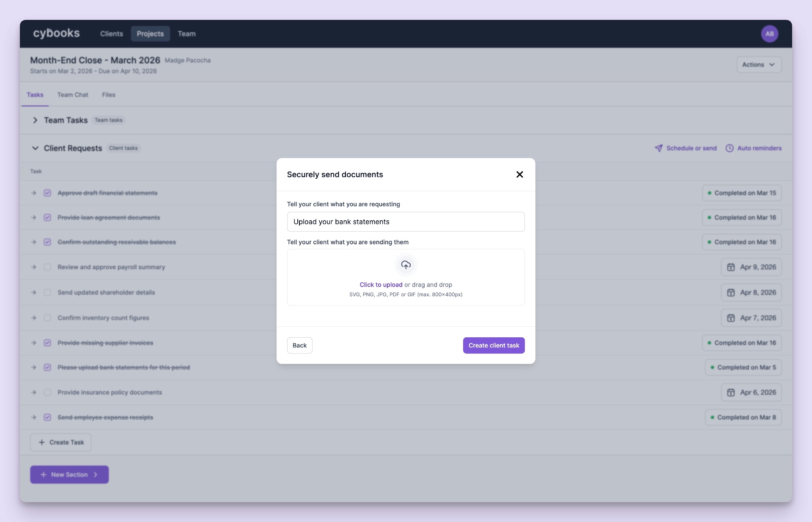Click the New Section button
Image resolution: width=812 pixels, height=522 pixels.
click(69, 475)
